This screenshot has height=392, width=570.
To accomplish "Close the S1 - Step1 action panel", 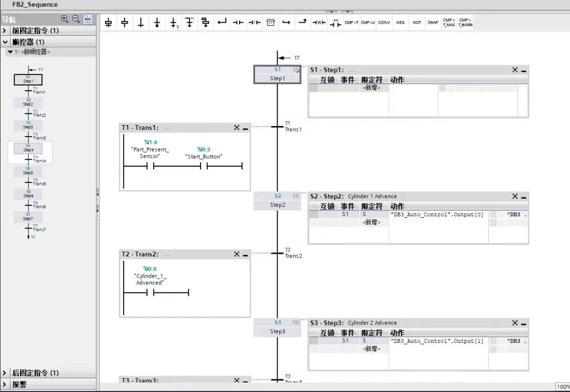I will [x=515, y=70].
